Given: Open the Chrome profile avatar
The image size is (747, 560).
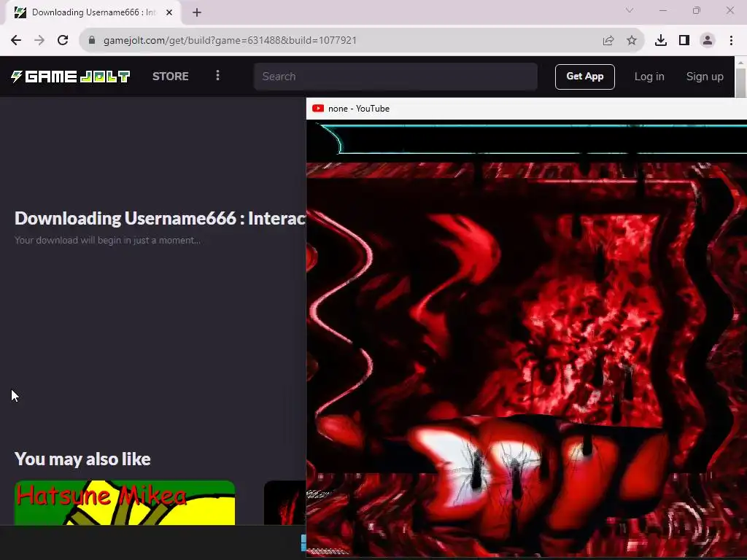Looking at the screenshot, I should (x=708, y=41).
